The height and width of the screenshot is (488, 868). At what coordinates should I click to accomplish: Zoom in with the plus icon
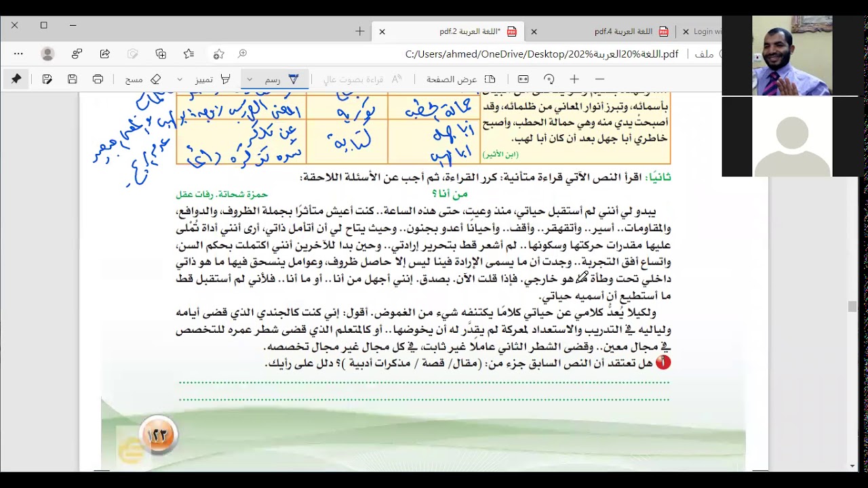tap(574, 79)
